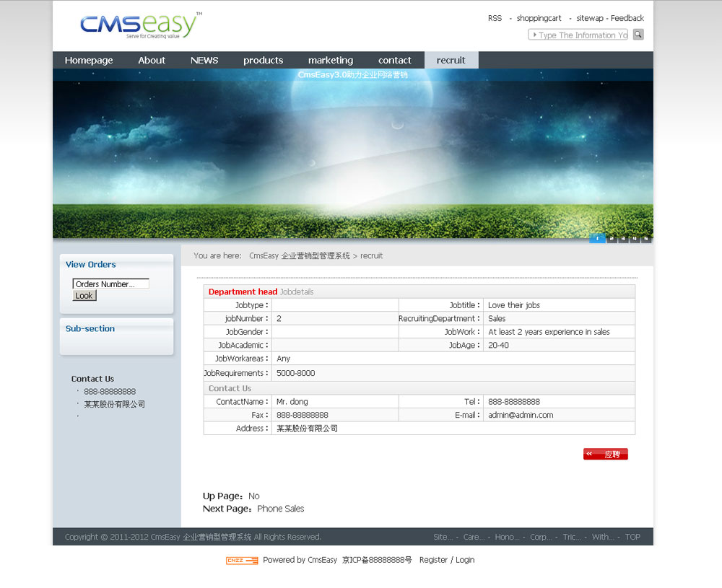
Task: Click the search magnifier icon
Action: pos(638,35)
